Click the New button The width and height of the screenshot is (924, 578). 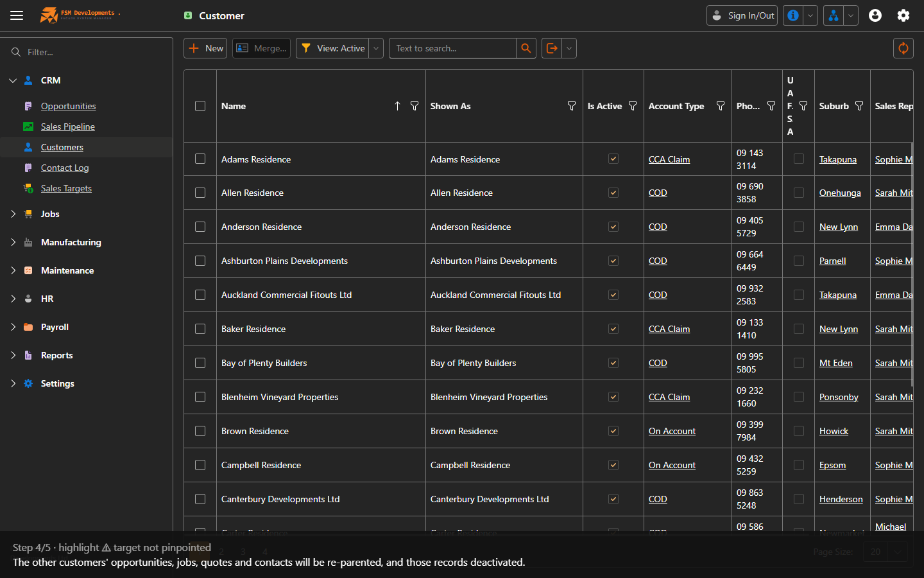[x=205, y=48]
